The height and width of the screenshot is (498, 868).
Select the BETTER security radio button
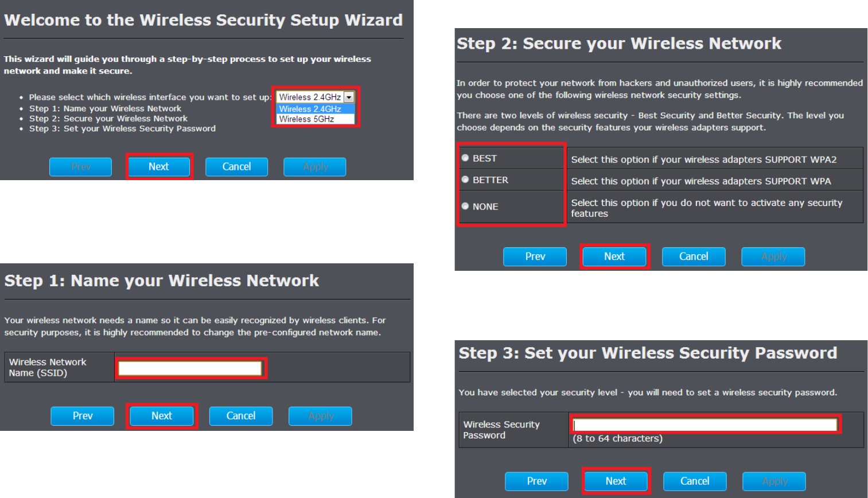tap(465, 180)
